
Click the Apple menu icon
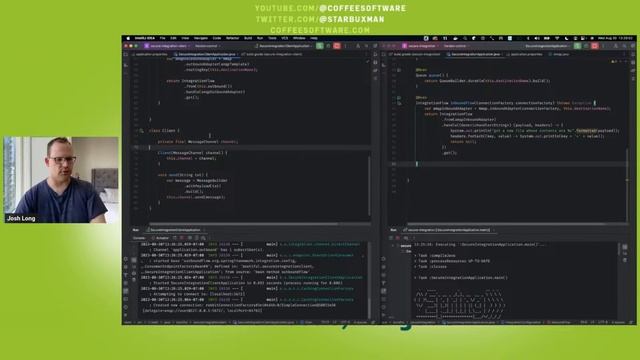click(128, 38)
